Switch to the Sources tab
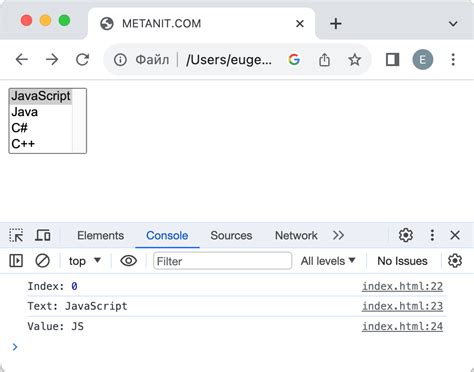The height and width of the screenshot is (372, 474). (x=231, y=235)
